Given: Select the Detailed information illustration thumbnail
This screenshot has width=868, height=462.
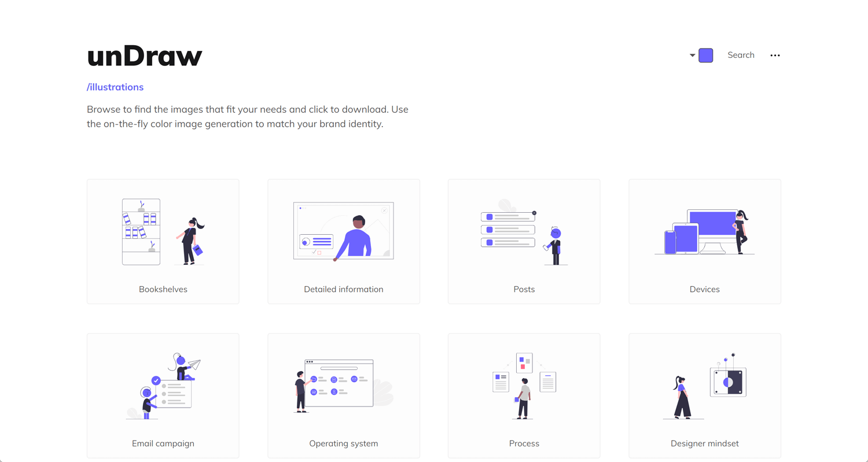Looking at the screenshot, I should coord(344,231).
